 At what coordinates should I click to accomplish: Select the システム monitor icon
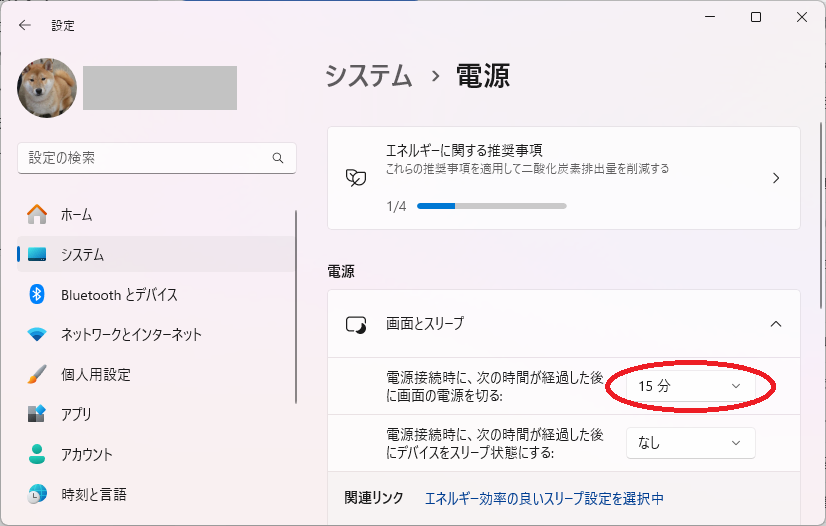[37, 254]
